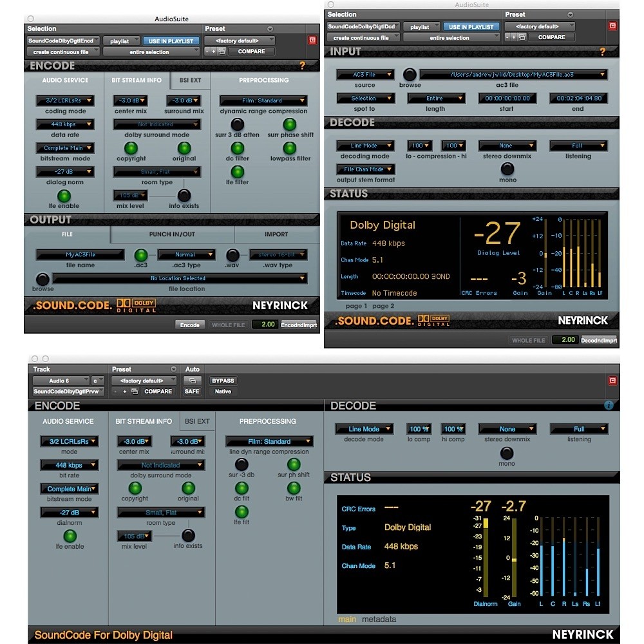Viewport: 644px width, 644px height.
Task: Toggle .ac3 output LED
Action: (x=141, y=255)
